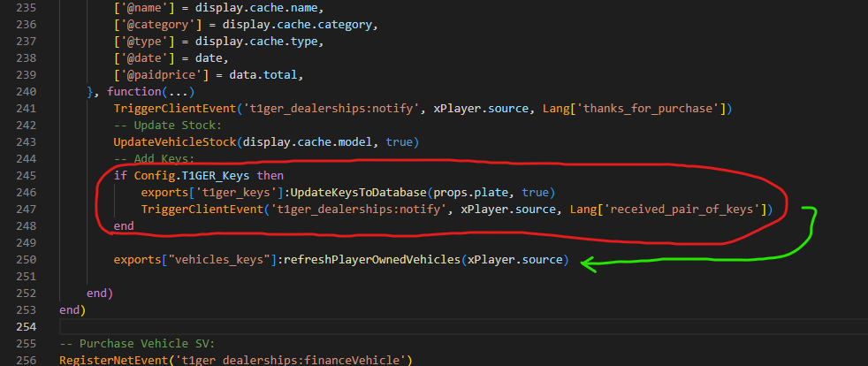Screen dimensions: 868x366
Task: Place cursor on empty line 254
Action: click(x=354, y=327)
